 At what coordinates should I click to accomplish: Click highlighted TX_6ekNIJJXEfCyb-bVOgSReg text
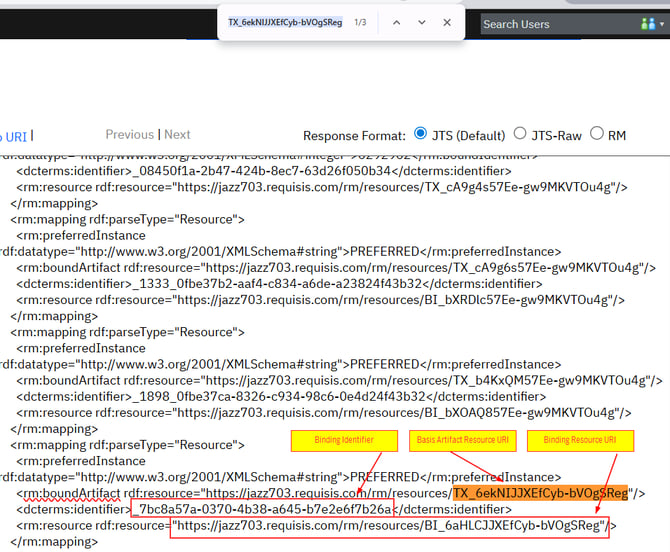coord(540,493)
